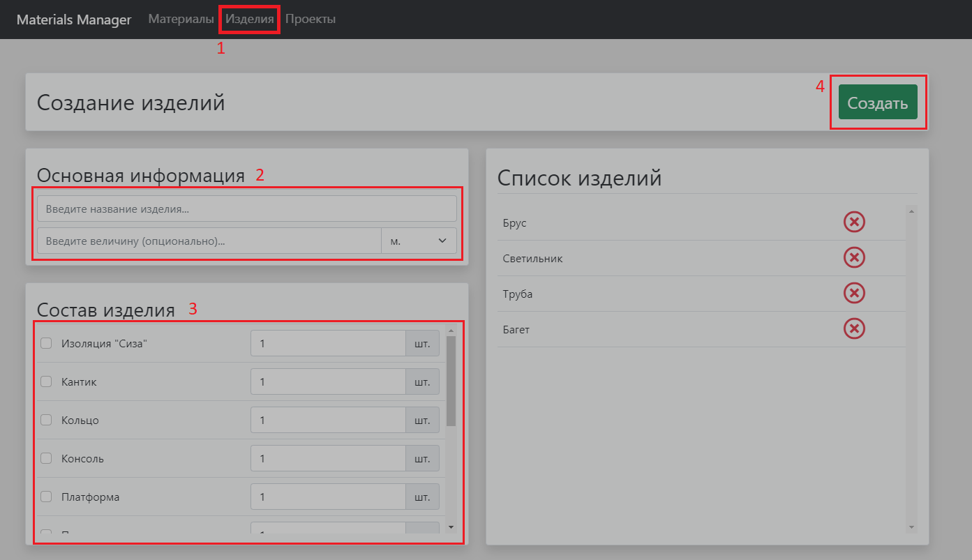The width and height of the screenshot is (972, 560).
Task: Click the Основная информация heading
Action: click(x=141, y=175)
